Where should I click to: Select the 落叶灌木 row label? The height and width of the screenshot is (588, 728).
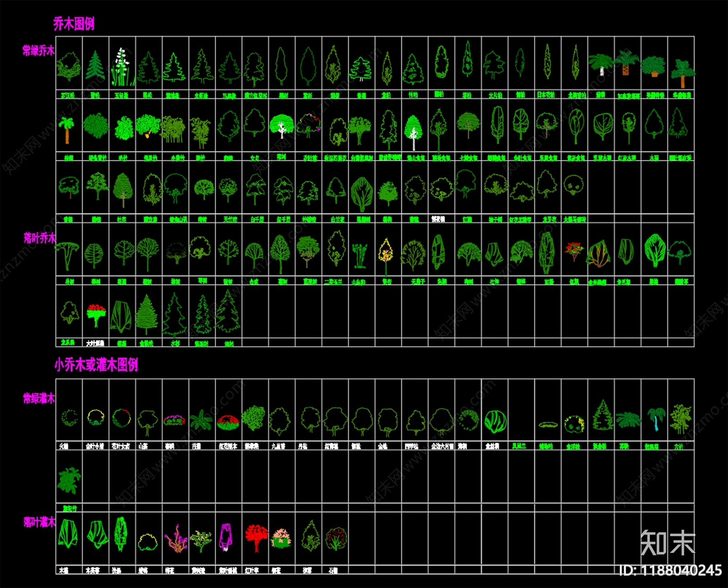pyautogui.click(x=40, y=522)
